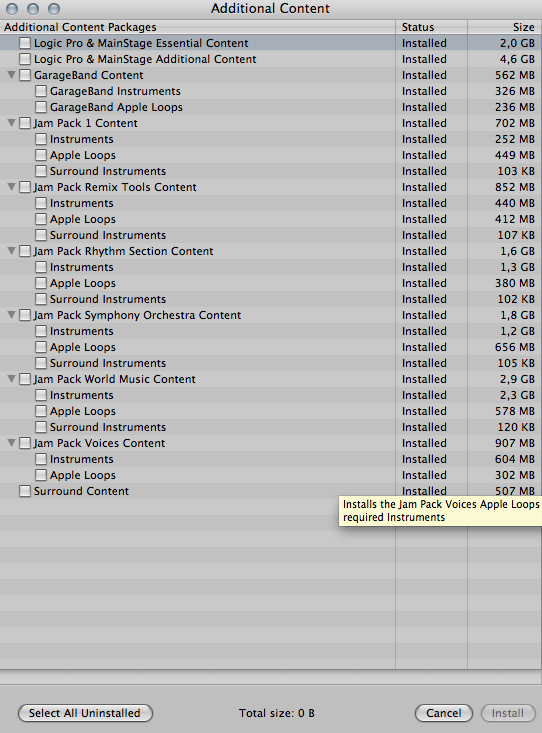
Task: Click the 4,6 GB size value
Action: pyautogui.click(x=517, y=59)
